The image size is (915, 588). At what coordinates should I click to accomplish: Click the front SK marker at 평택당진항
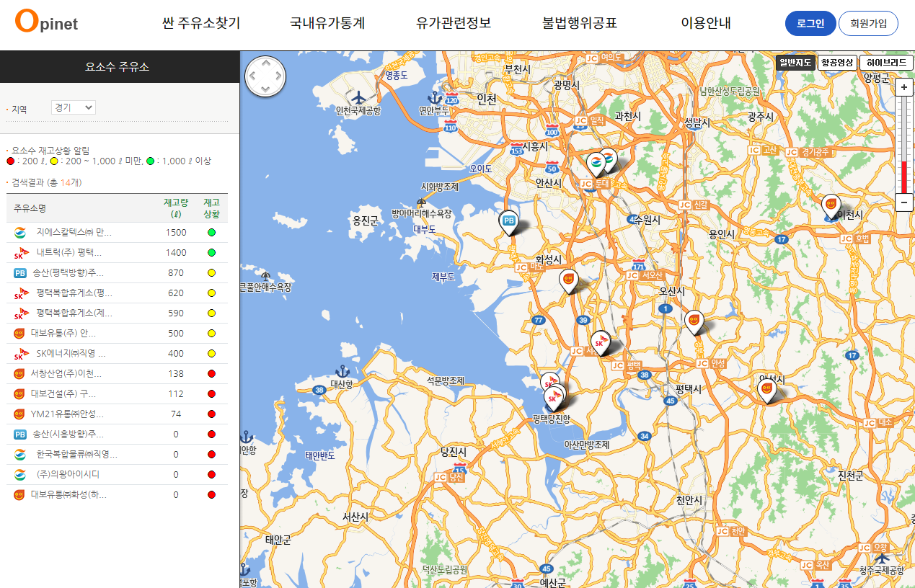coord(554,398)
